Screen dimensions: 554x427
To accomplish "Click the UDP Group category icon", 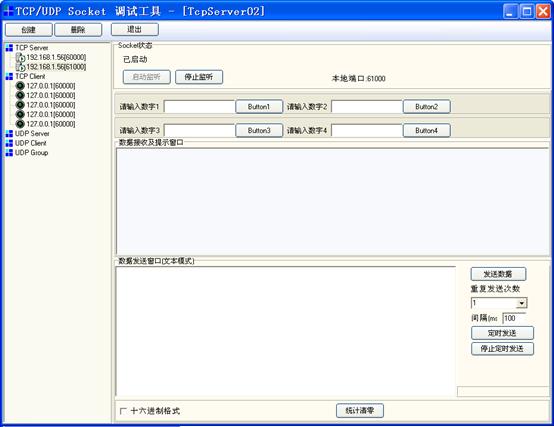I will [9, 153].
